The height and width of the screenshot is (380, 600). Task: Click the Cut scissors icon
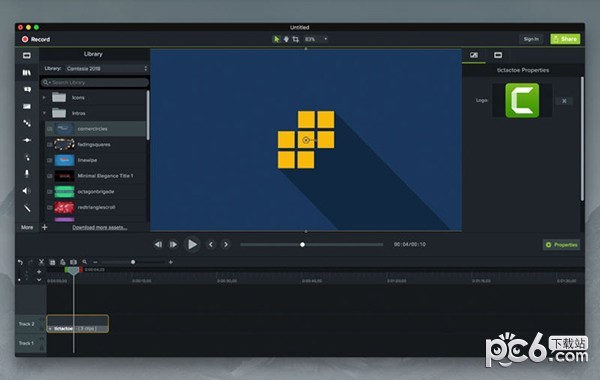point(41,262)
